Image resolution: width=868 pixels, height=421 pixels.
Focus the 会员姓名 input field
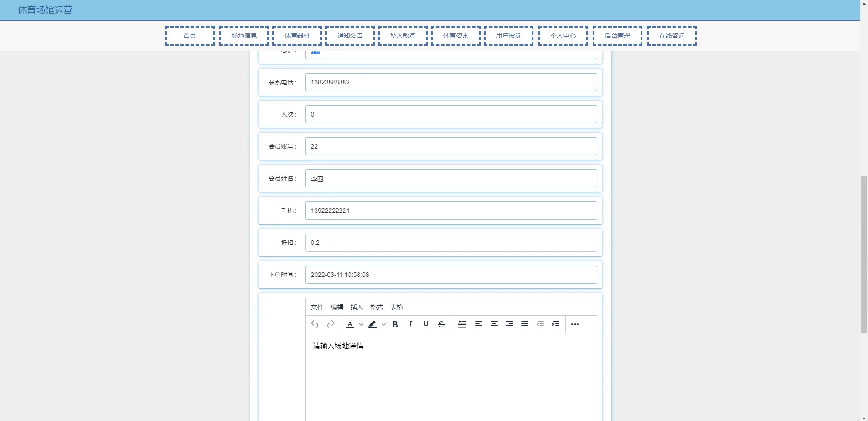coord(451,178)
